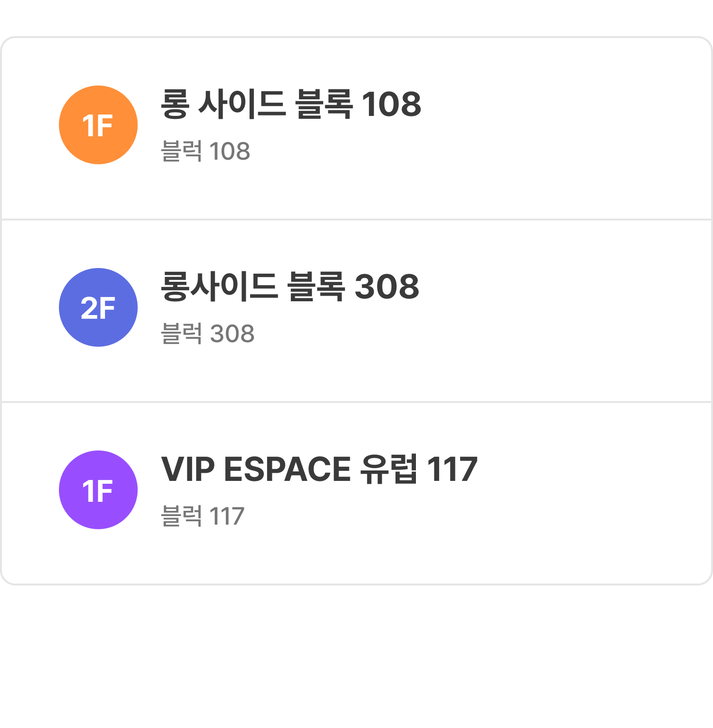
Task: Pick the blue circle beside block 308
Action: tap(98, 307)
